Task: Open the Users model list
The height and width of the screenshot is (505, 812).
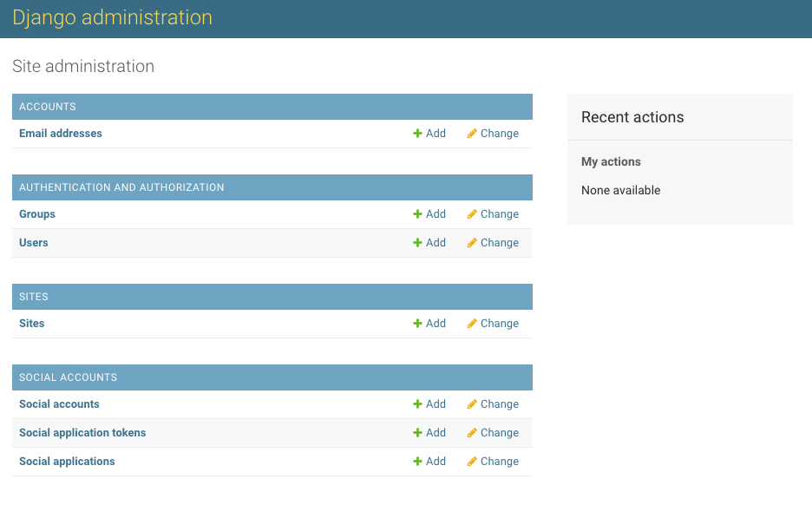Action: click(x=34, y=243)
